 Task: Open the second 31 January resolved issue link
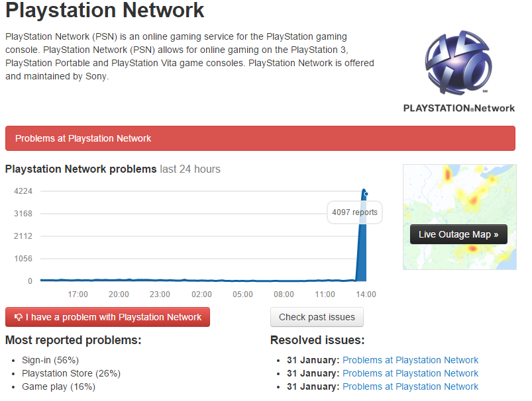pos(410,373)
